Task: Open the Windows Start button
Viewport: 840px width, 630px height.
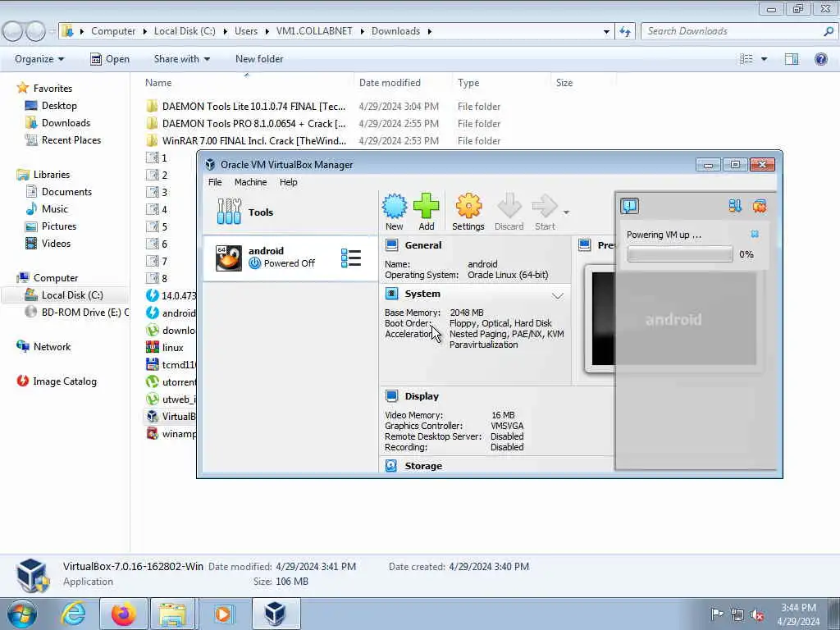Action: [22, 614]
